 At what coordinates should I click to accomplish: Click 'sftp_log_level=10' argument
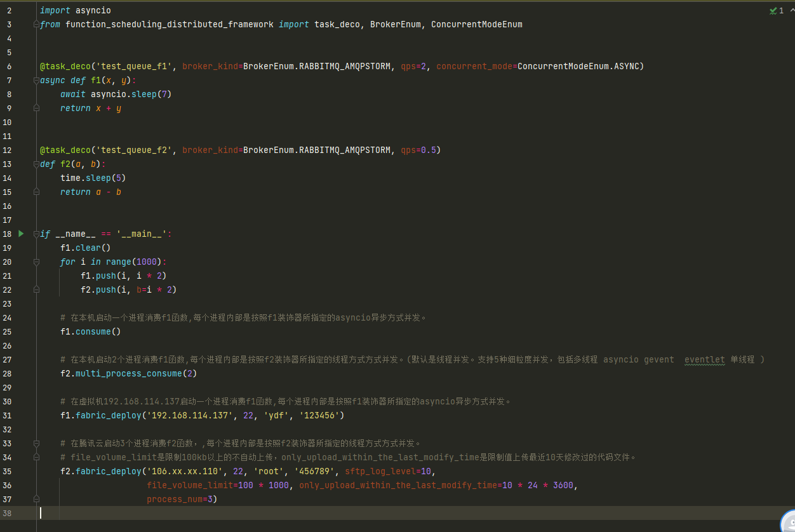(388, 471)
